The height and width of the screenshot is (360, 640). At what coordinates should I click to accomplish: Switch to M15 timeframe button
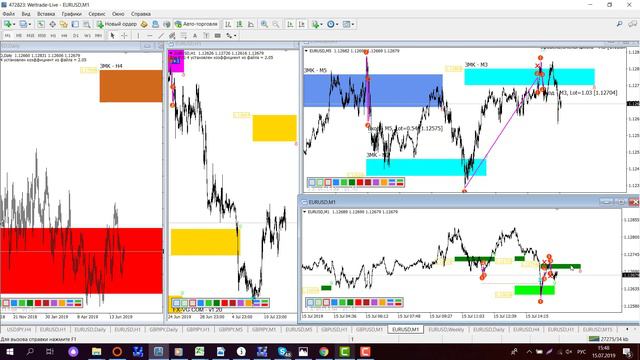30,36
